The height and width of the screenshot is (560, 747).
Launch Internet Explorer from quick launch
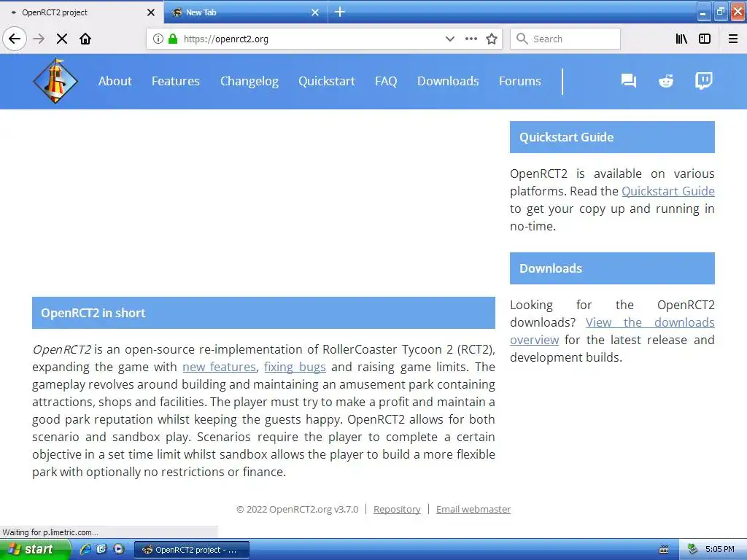(86, 550)
